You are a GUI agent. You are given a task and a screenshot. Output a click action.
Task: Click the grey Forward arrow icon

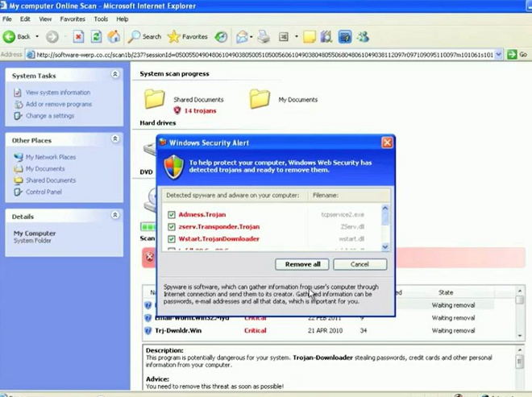click(52, 36)
